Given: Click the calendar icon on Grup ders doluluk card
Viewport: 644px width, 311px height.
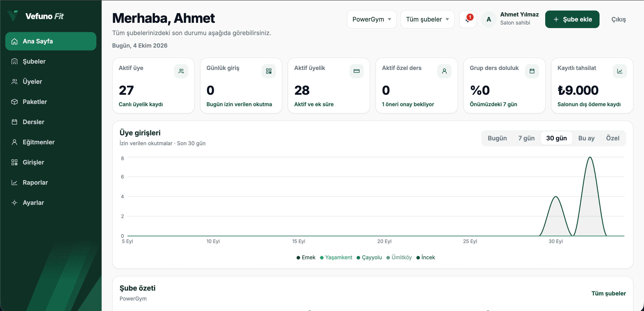Looking at the screenshot, I should pos(532,71).
